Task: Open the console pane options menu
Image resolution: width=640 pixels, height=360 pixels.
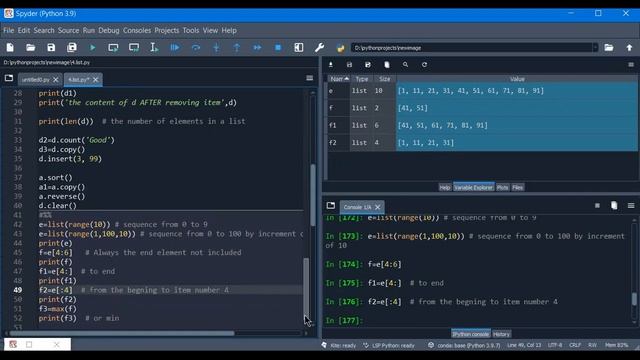Action: pyautogui.click(x=631, y=206)
